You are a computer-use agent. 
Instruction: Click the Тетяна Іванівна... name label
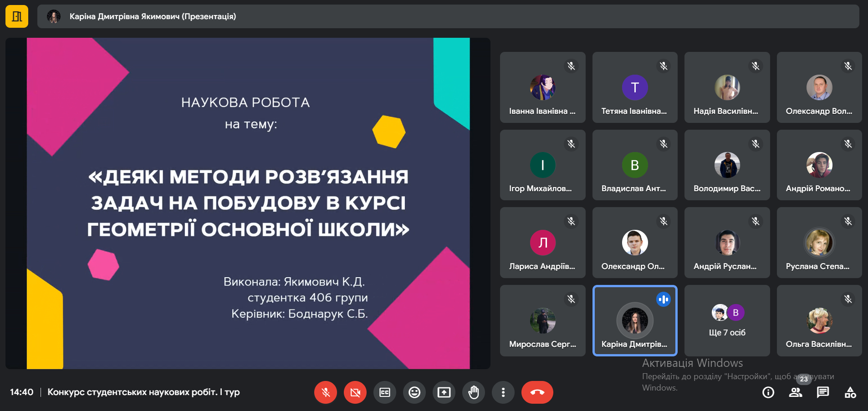coord(634,111)
